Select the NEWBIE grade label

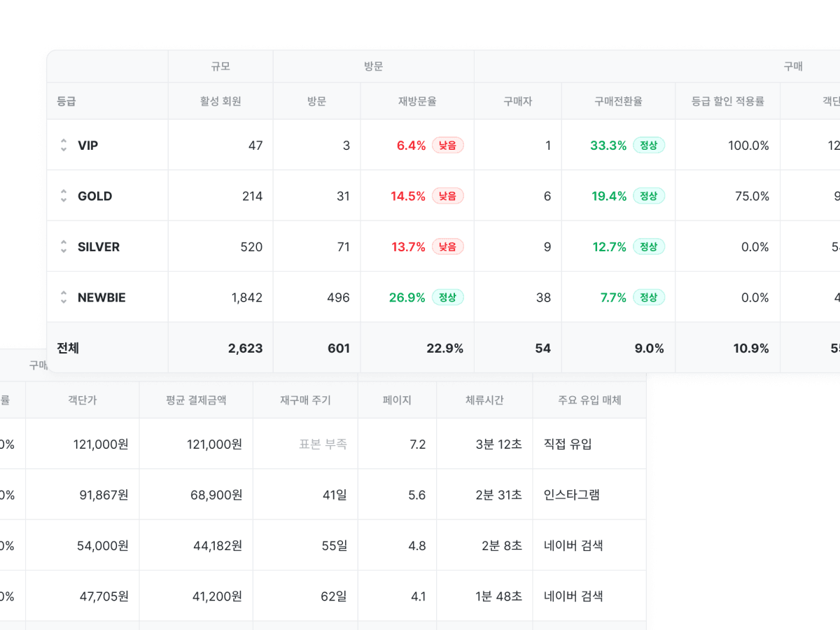point(101,297)
